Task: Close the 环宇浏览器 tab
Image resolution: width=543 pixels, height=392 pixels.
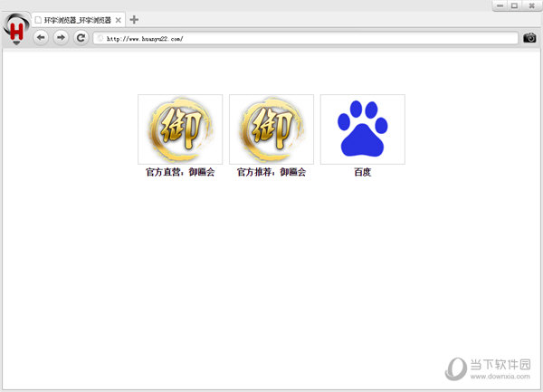Action: 118,20
